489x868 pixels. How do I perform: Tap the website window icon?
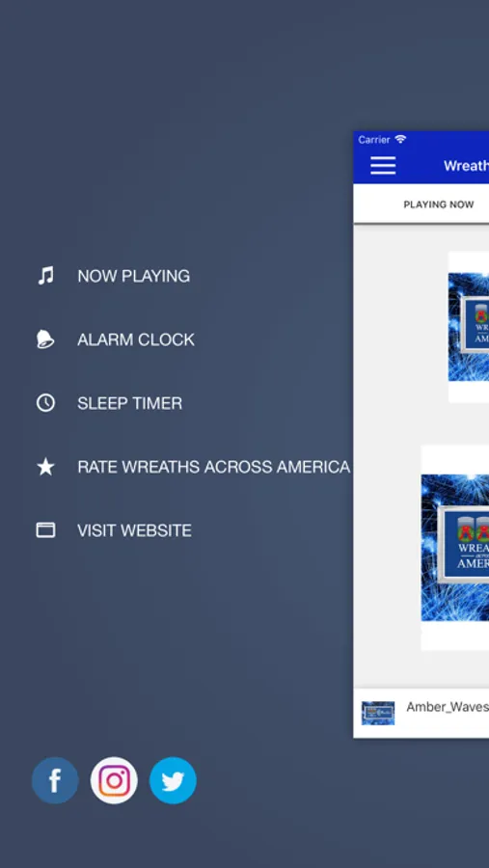[45, 530]
